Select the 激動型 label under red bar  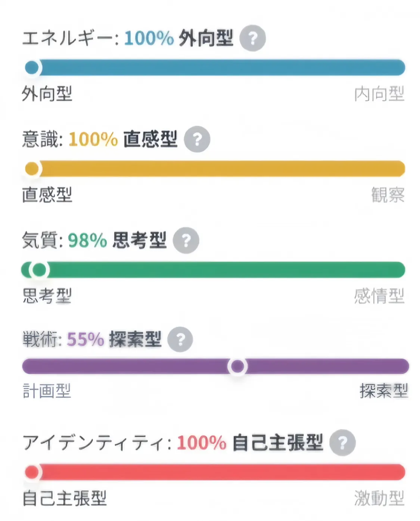pyautogui.click(x=379, y=499)
